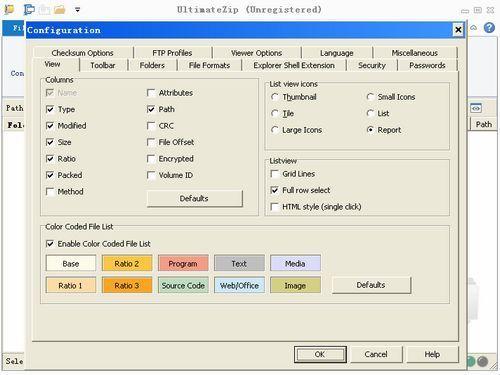Click the Ratio 3 color swatch
This screenshot has height=375, width=500.
(127, 285)
